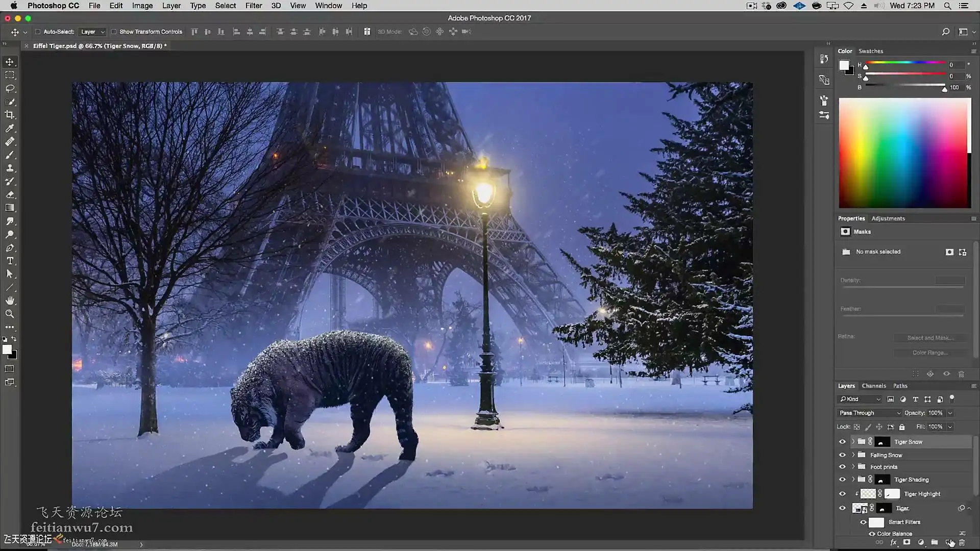
Task: Click the foreground color swatch in the Color panel
Action: click(x=844, y=65)
